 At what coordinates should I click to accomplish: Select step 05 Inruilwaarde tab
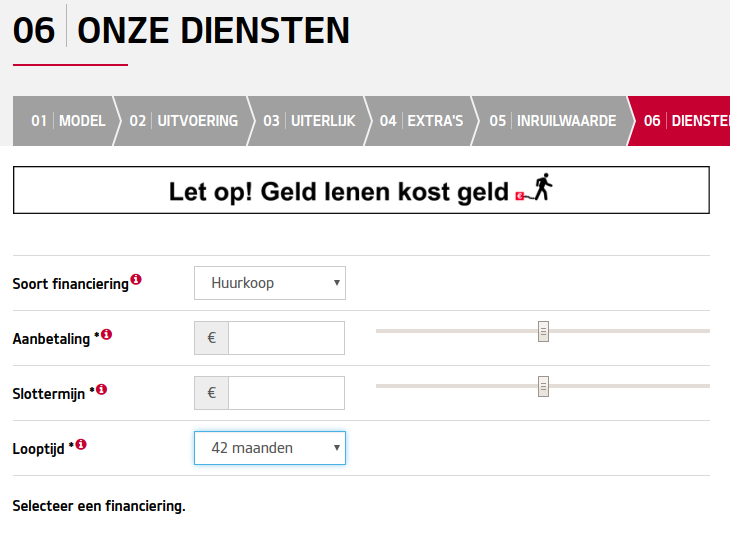(553, 121)
